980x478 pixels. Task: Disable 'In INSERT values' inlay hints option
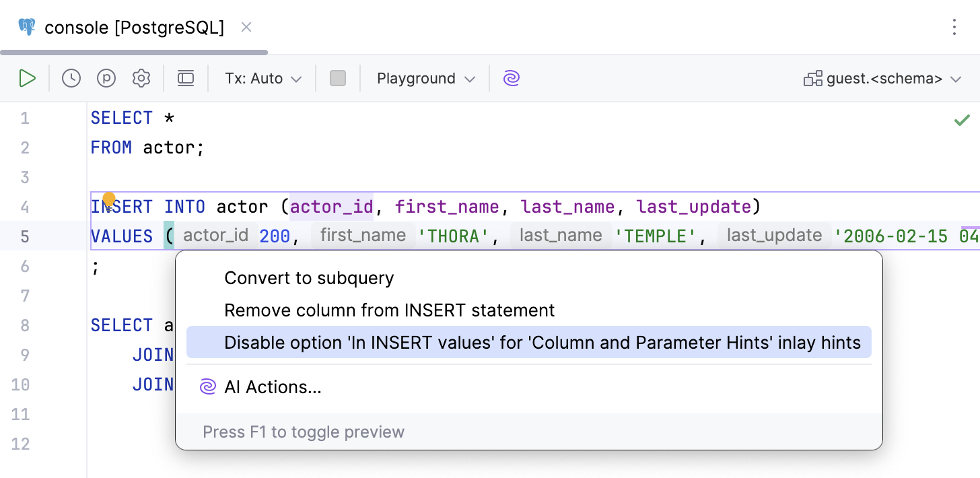[x=542, y=343]
